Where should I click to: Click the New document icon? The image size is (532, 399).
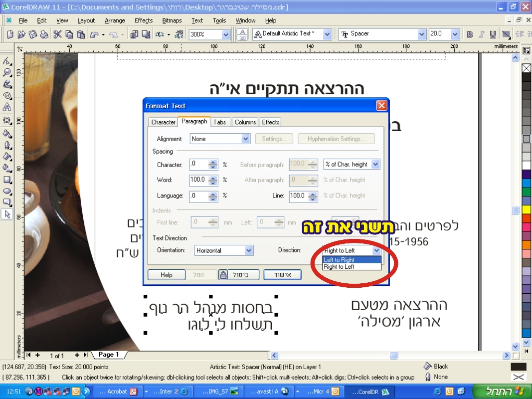tap(10, 34)
